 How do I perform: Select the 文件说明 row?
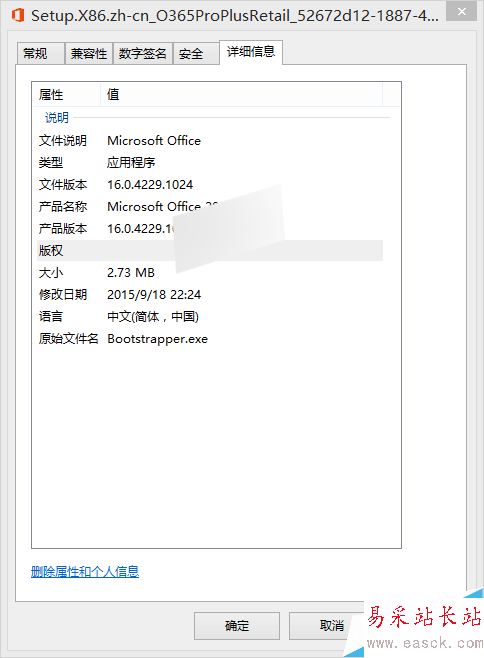coord(210,141)
